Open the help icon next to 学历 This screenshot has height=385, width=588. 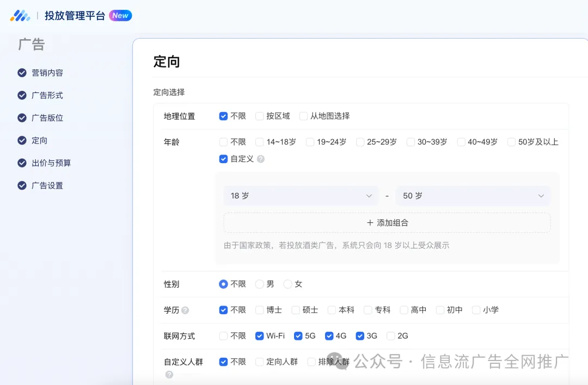click(x=185, y=311)
